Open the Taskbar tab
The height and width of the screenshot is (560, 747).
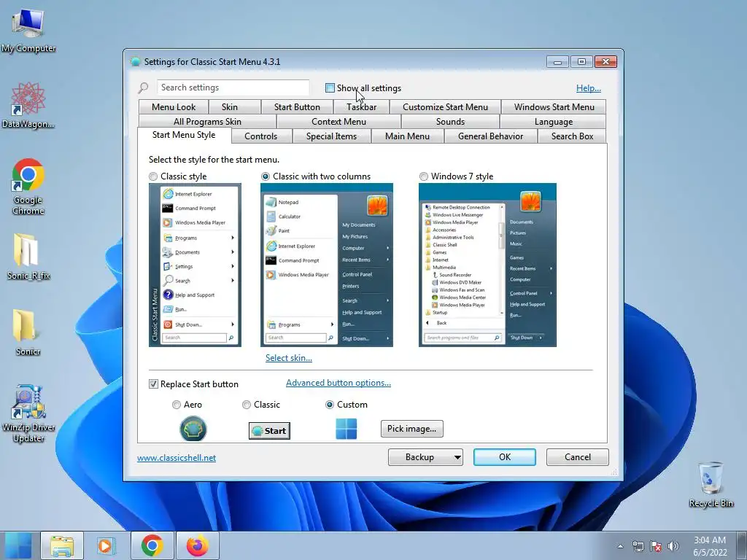pos(362,107)
